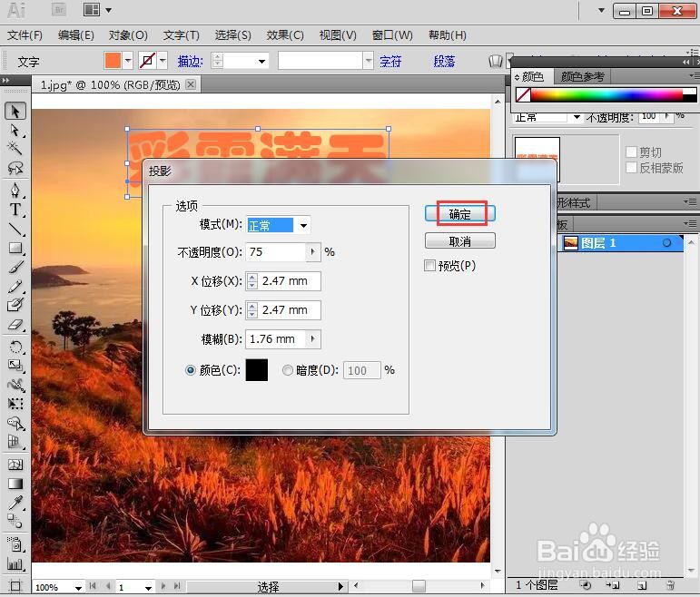Image resolution: width=700 pixels, height=597 pixels.
Task: Select the Blob Brush tool
Action: tap(15, 305)
